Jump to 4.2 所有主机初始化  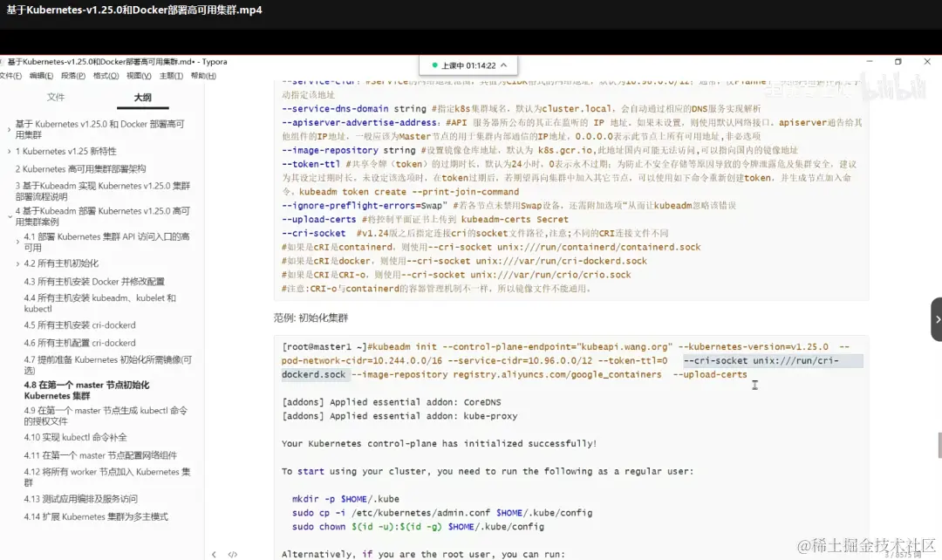(61, 263)
